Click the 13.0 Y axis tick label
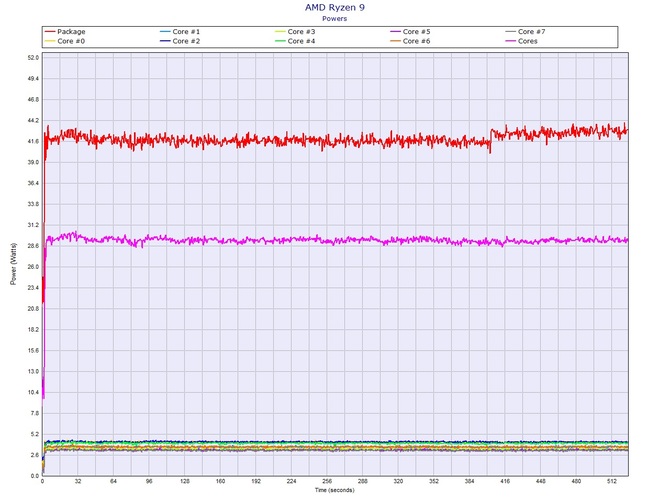670x502 pixels. 33,371
